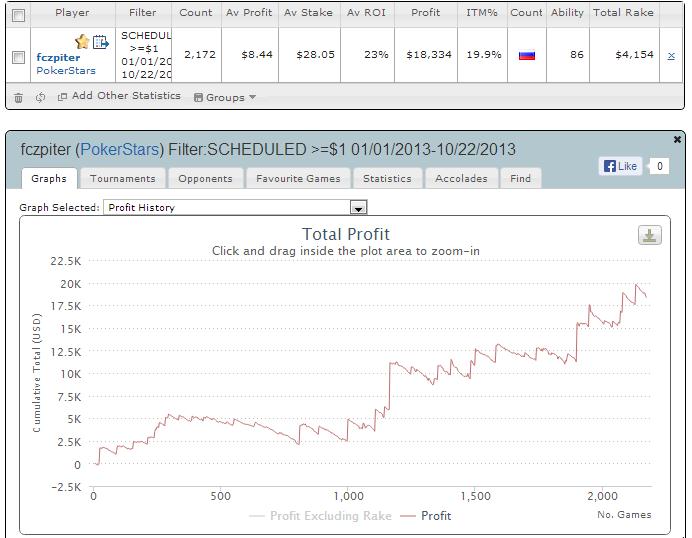Open the Statistics tab

387,178
